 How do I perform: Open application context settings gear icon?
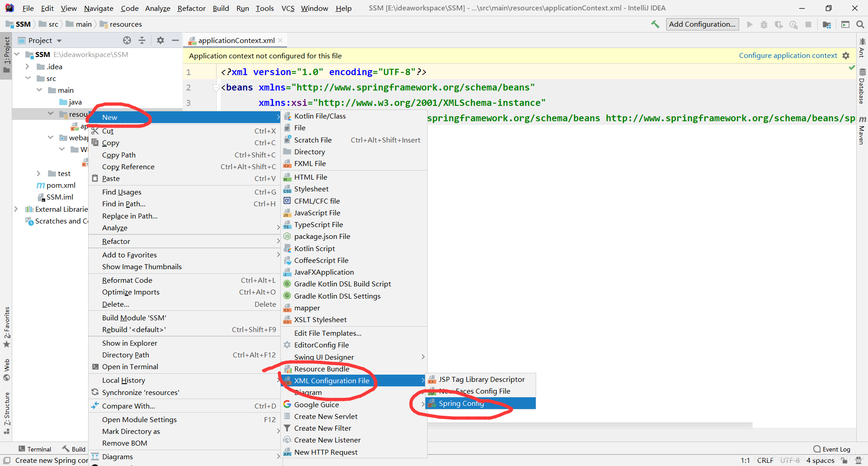846,56
